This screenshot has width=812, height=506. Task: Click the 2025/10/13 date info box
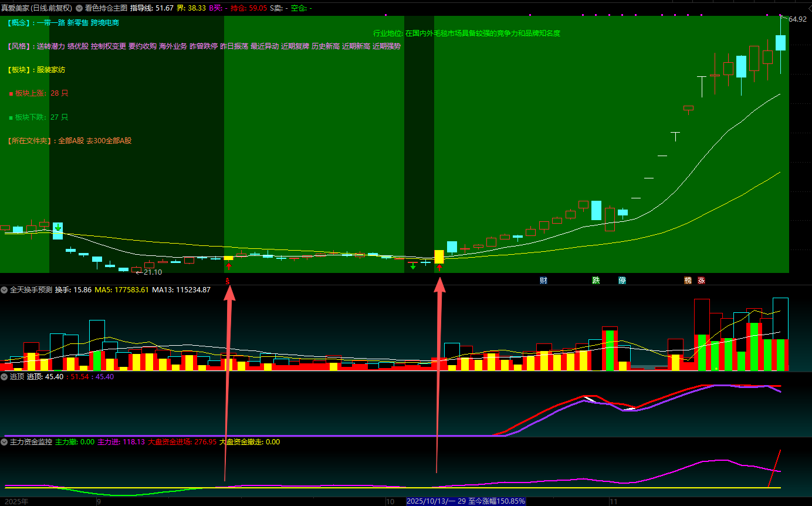click(466, 501)
